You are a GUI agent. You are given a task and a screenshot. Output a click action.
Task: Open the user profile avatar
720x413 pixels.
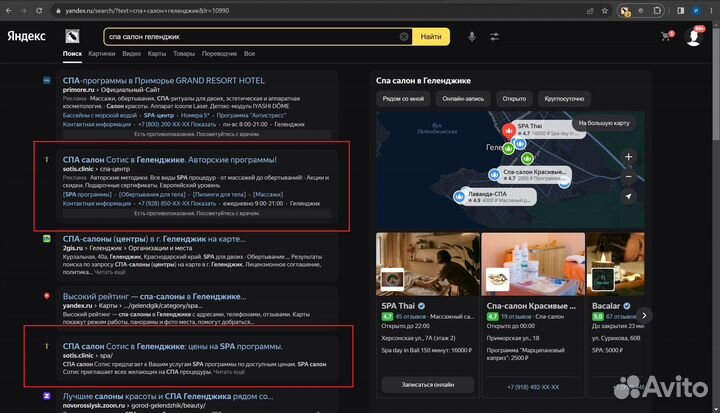[693, 37]
